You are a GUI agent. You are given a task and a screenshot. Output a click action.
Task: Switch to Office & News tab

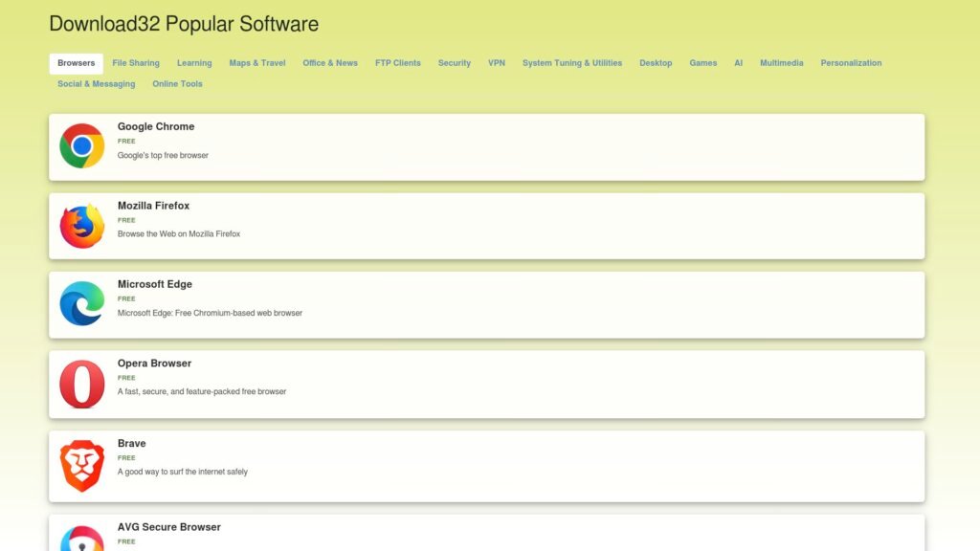(330, 63)
